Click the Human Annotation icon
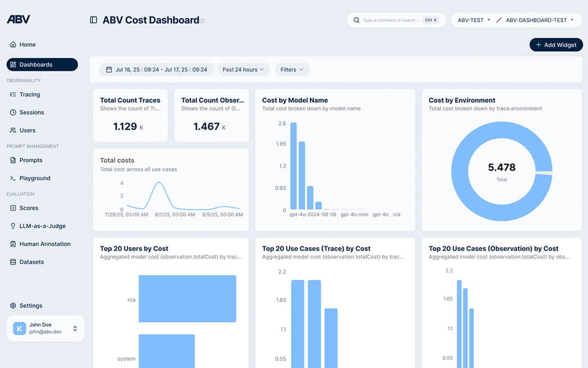This screenshot has height=368, width=588. [x=13, y=244]
